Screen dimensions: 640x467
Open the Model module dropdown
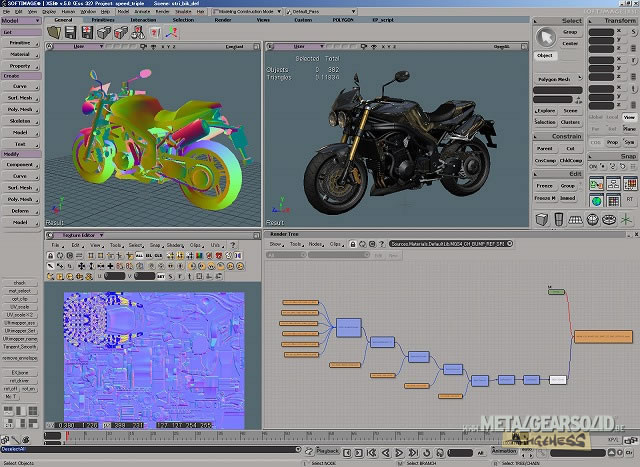[x=20, y=20]
